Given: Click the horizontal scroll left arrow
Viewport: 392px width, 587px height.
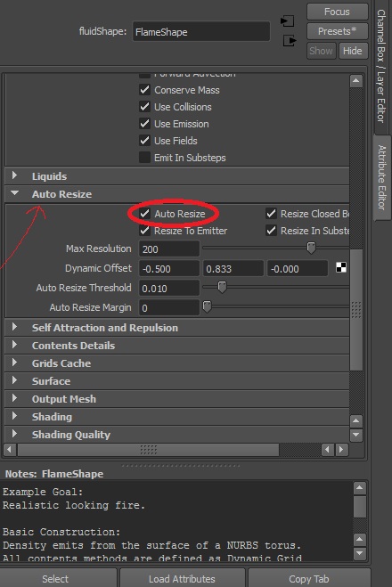Looking at the screenshot, I should [10, 449].
